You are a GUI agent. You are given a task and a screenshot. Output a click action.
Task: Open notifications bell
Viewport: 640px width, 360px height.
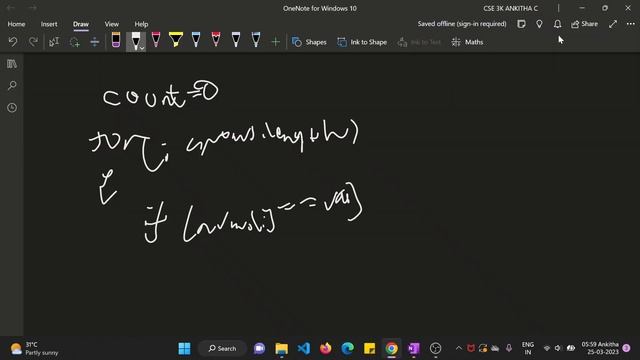[557, 24]
